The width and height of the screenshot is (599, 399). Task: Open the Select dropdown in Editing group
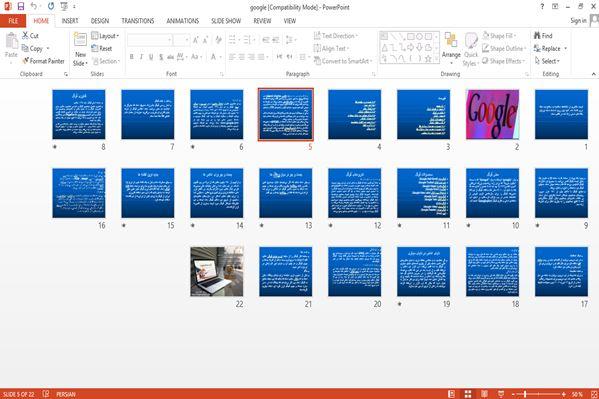point(547,61)
